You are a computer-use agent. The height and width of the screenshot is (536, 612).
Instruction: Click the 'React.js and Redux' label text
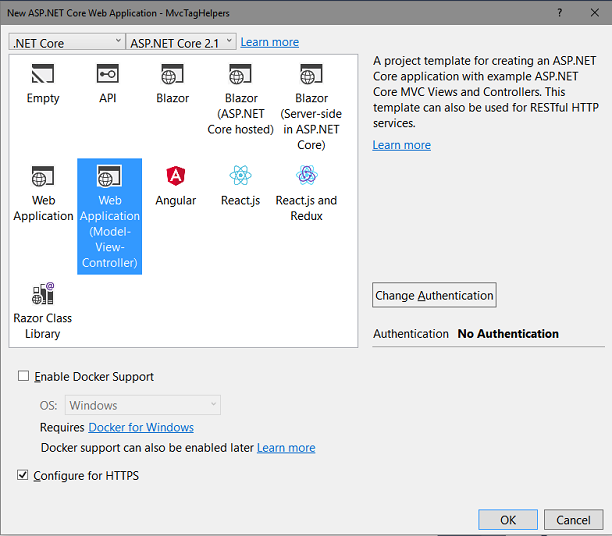tap(306, 208)
